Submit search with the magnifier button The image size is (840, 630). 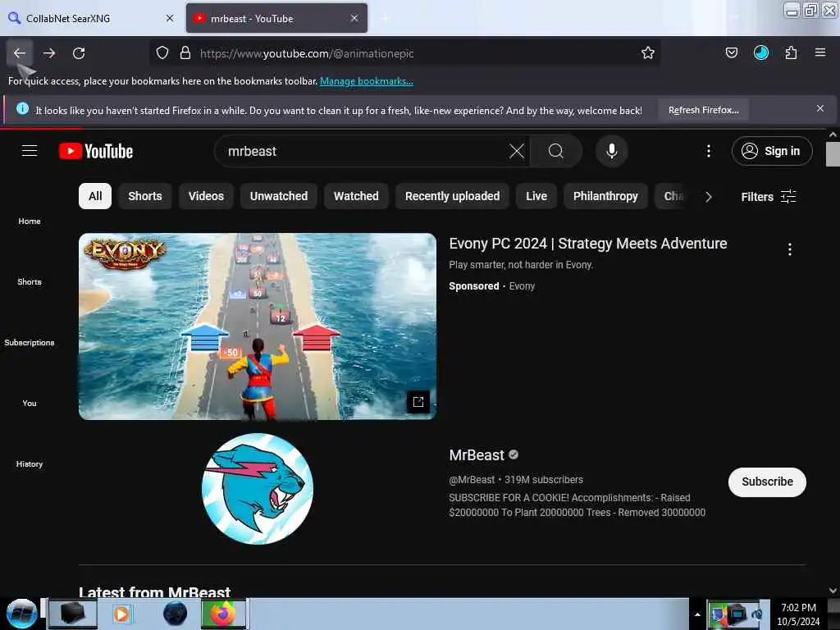(556, 151)
